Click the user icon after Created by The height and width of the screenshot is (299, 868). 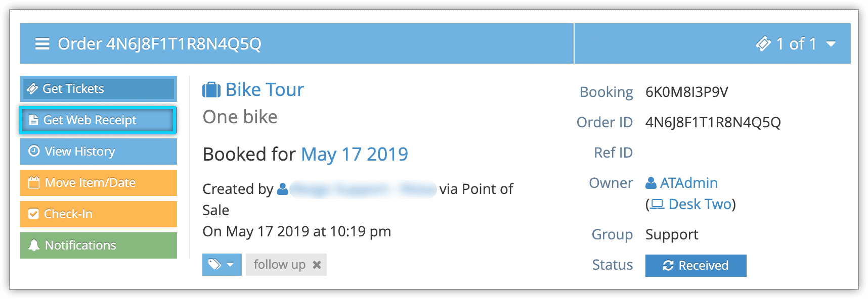(283, 189)
